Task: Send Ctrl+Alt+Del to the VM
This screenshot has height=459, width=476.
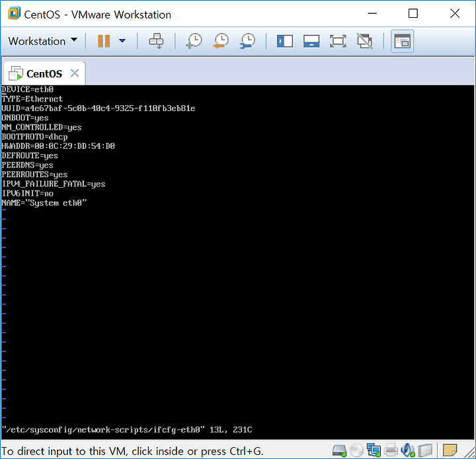Action: click(x=156, y=41)
